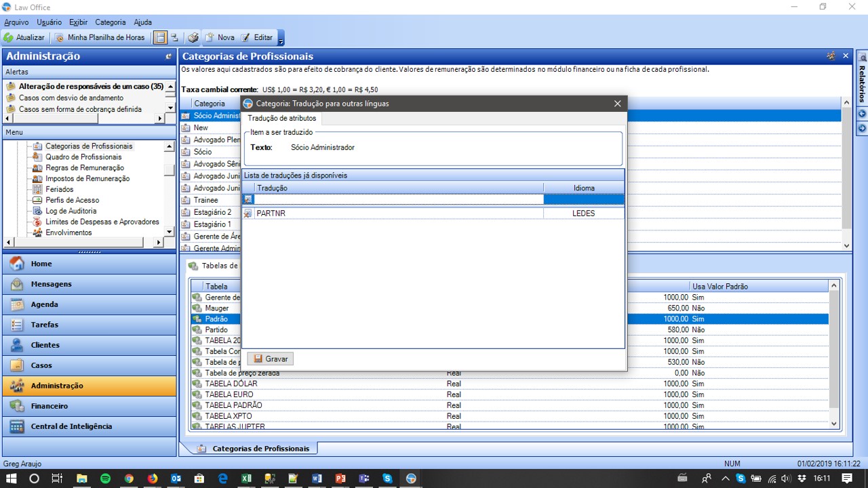Open alert Casos sem forma de cobrança definida
Screen dimensions: 868x488
click(x=80, y=109)
